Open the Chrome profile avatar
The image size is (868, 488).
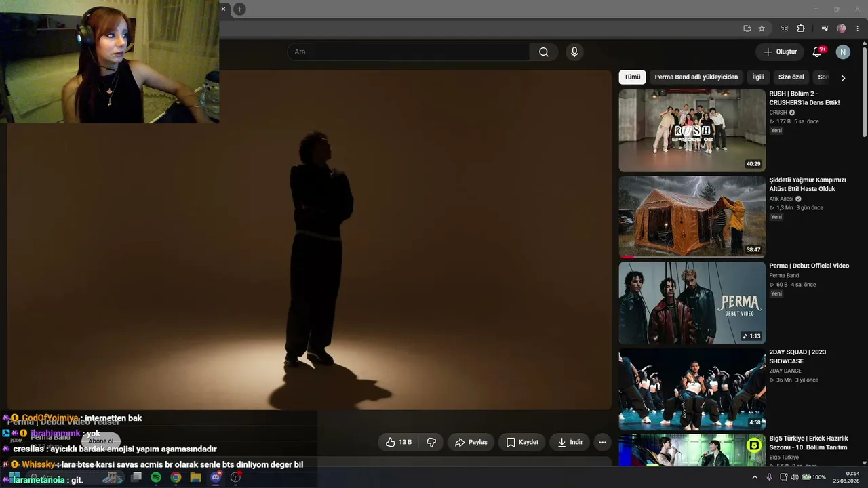coord(842,28)
